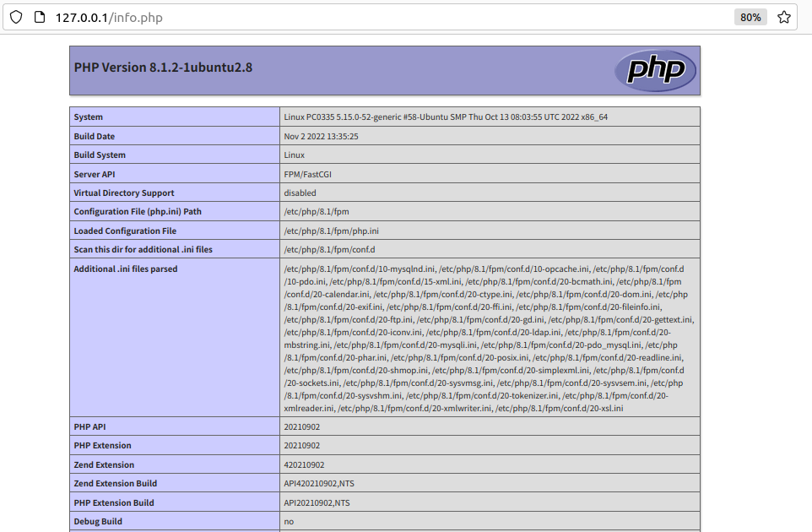812x532 pixels.
Task: Click the Scan this dir for additional .ini files label
Action: 143,249
